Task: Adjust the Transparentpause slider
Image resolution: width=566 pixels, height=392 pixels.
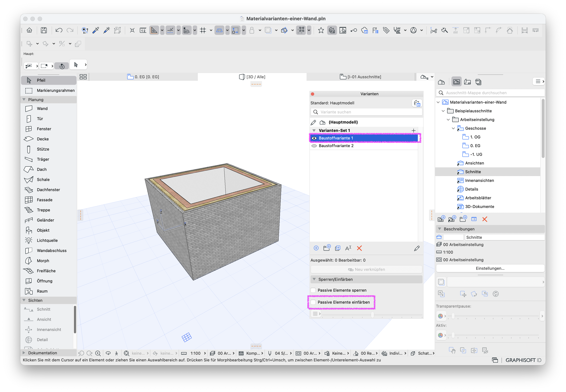Action: click(453, 316)
